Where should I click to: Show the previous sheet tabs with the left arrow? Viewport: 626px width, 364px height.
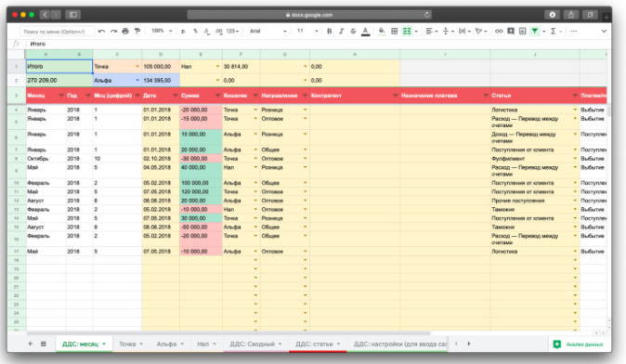coord(456,344)
